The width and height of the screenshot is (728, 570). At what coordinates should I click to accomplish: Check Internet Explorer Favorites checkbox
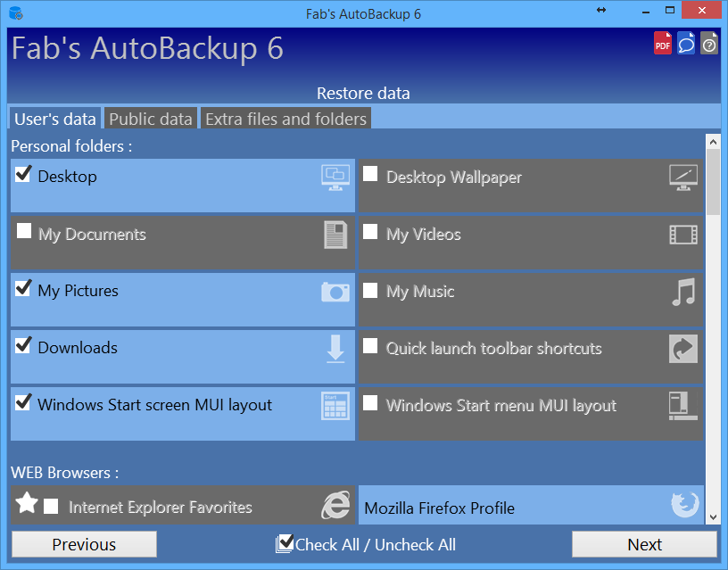tap(51, 507)
